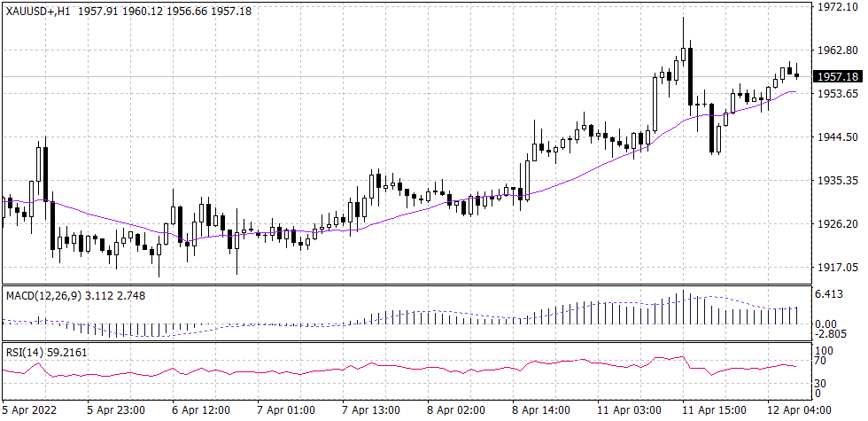This screenshot has width=868, height=421.
Task: Click the 12 Apr 04:00 time label
Action: pos(795,410)
